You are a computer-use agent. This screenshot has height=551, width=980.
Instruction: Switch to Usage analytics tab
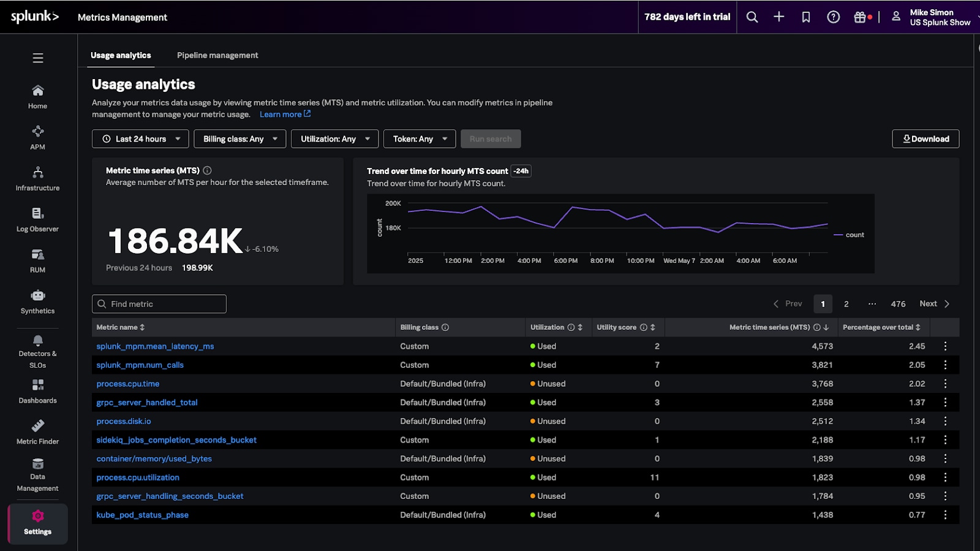(x=121, y=55)
